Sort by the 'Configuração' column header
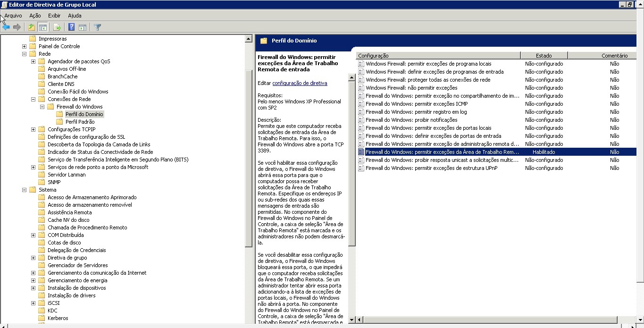Screen dimensions: 644x328 tap(438, 56)
